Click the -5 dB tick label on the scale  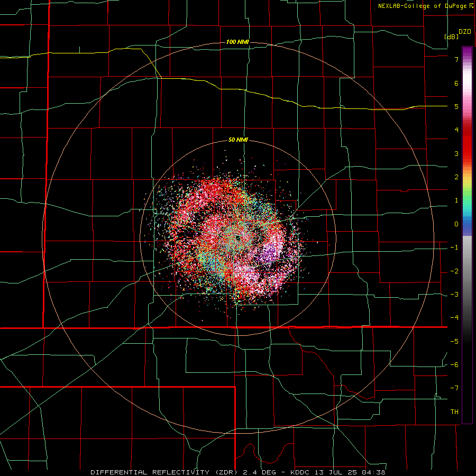click(x=454, y=342)
